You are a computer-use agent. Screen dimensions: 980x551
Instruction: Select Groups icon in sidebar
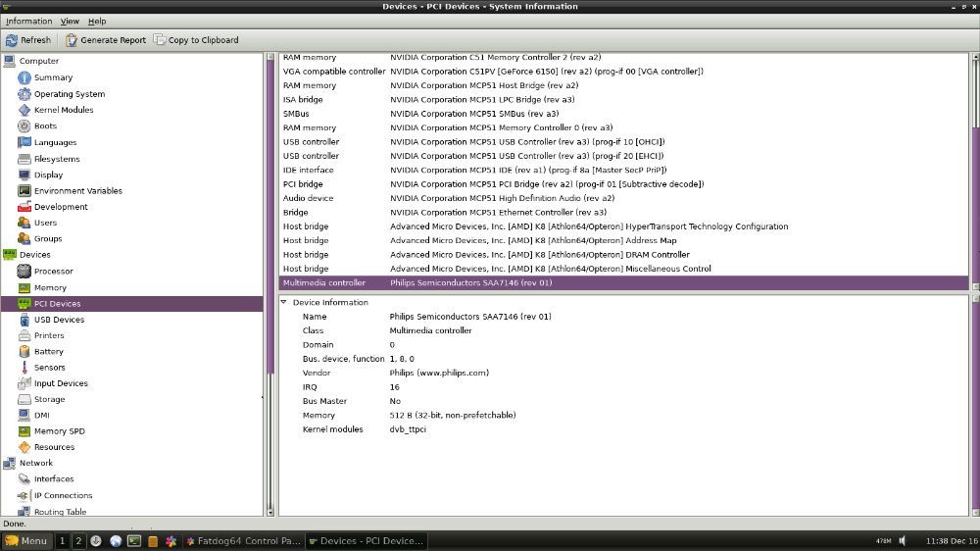(x=24, y=238)
